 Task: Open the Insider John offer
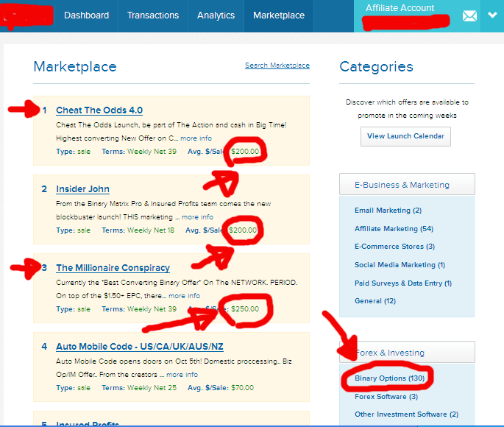pyautogui.click(x=82, y=189)
